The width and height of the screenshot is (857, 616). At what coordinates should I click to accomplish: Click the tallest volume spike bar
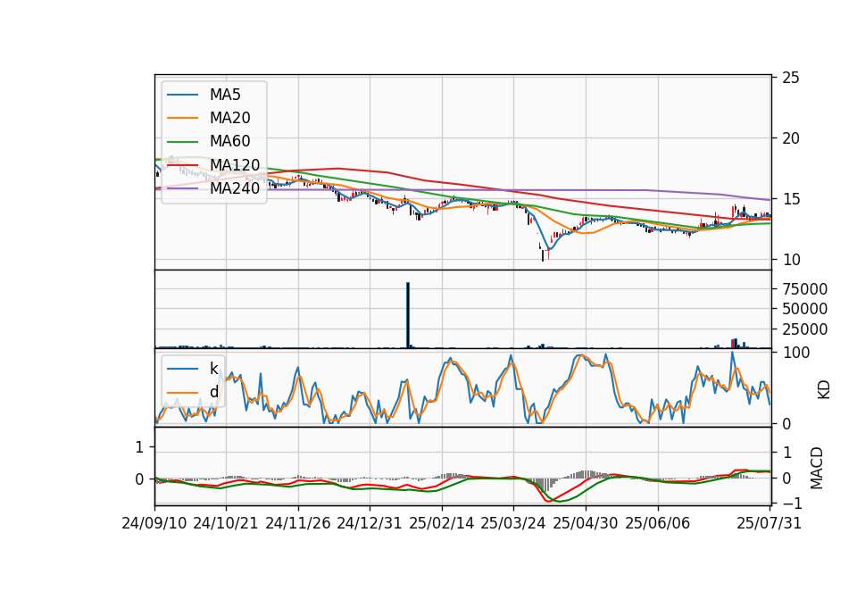click(x=408, y=315)
